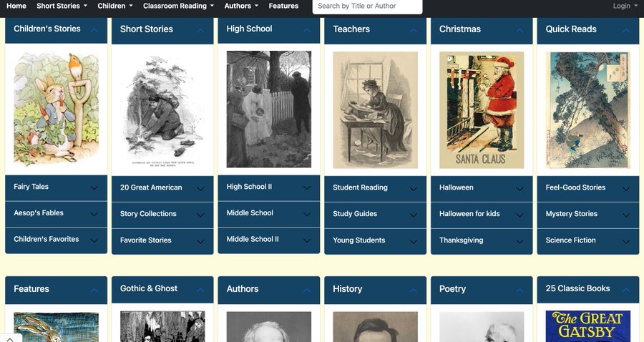Image resolution: width=644 pixels, height=342 pixels.
Task: Expand the Middle School II section
Action: pos(268,240)
